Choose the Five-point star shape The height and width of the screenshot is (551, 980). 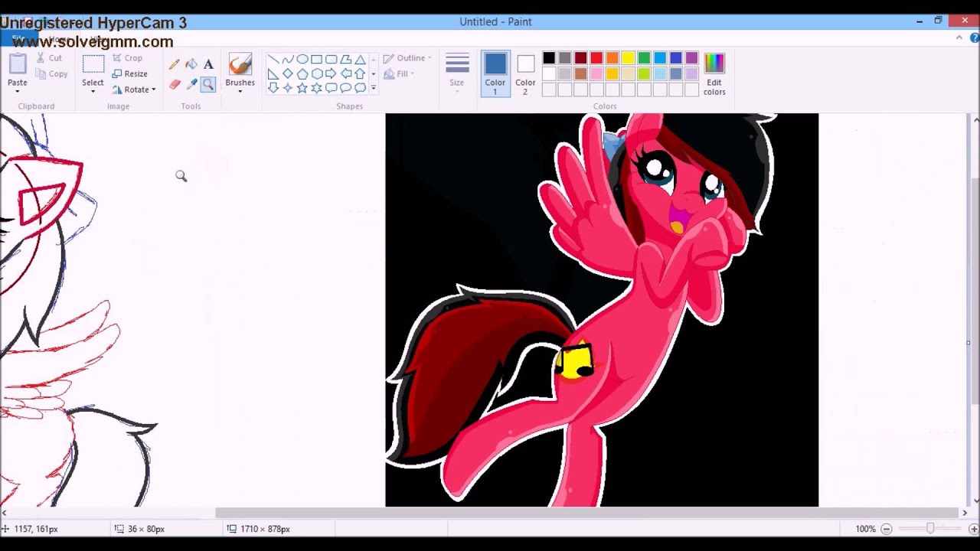point(302,88)
